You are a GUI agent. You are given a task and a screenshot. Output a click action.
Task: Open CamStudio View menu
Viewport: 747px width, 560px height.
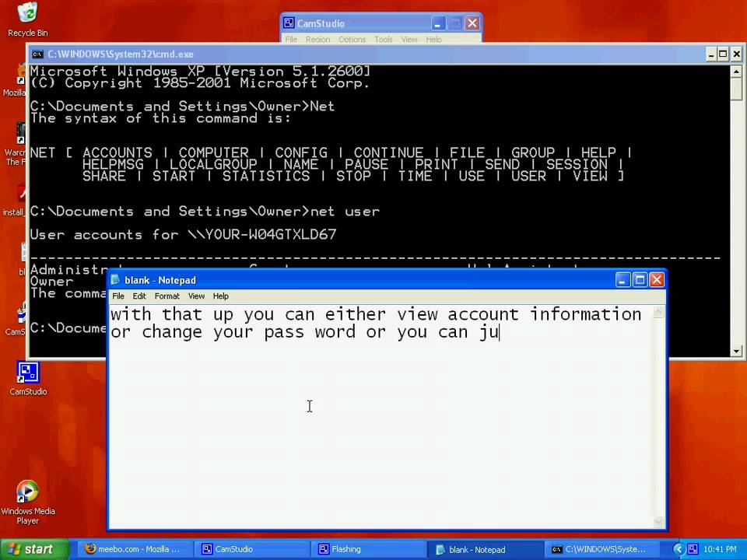point(409,39)
